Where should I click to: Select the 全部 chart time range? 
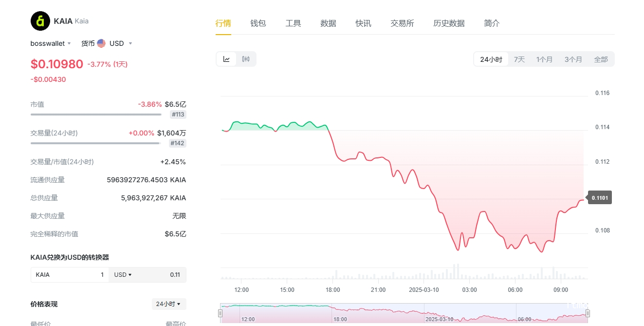coord(601,59)
